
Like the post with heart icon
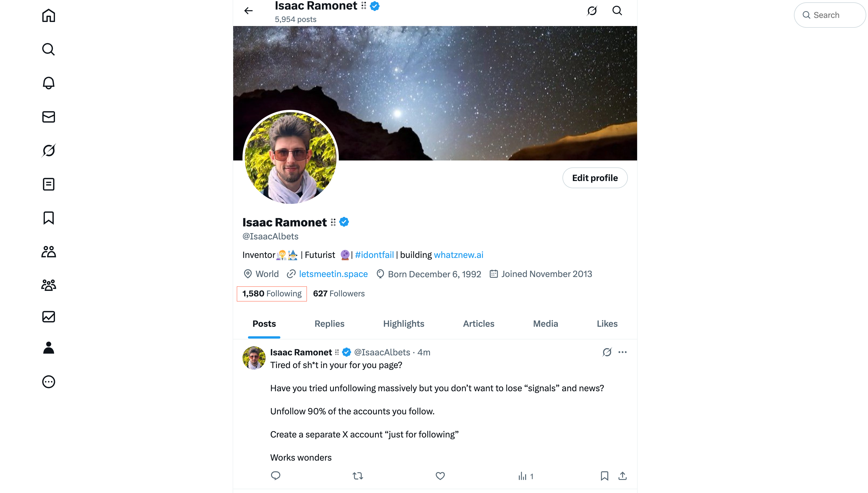point(440,476)
